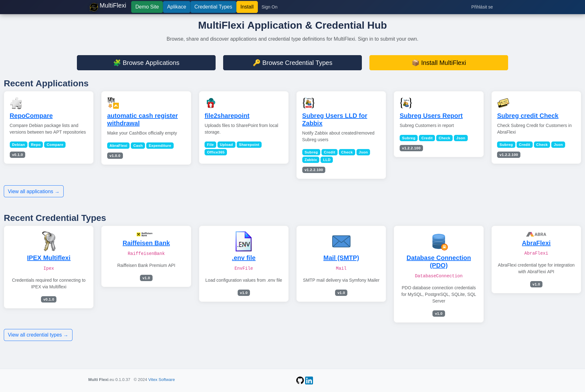Click the file2sharepoint app icon
Image resolution: width=585 pixels, height=392 pixels.
click(211, 103)
